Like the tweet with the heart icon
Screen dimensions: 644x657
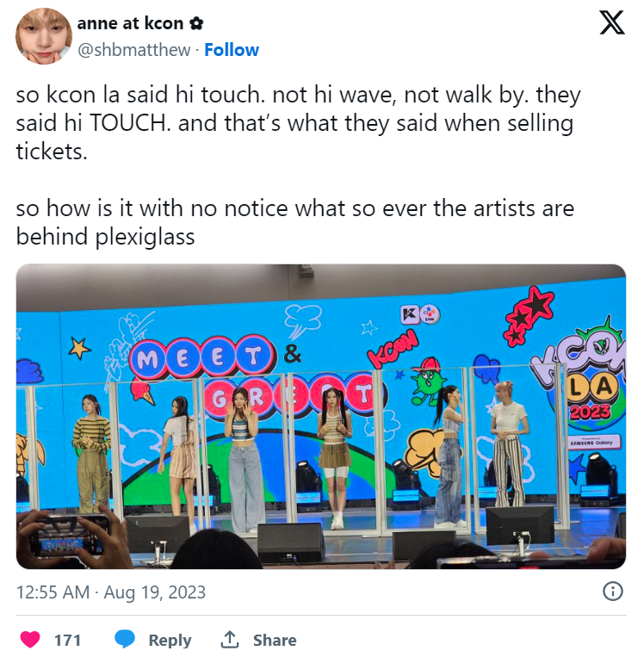point(30,640)
